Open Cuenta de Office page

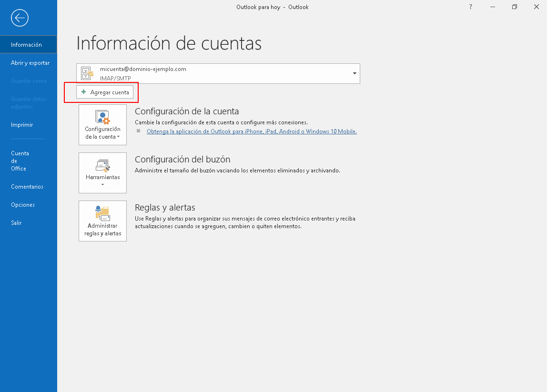pos(20,161)
